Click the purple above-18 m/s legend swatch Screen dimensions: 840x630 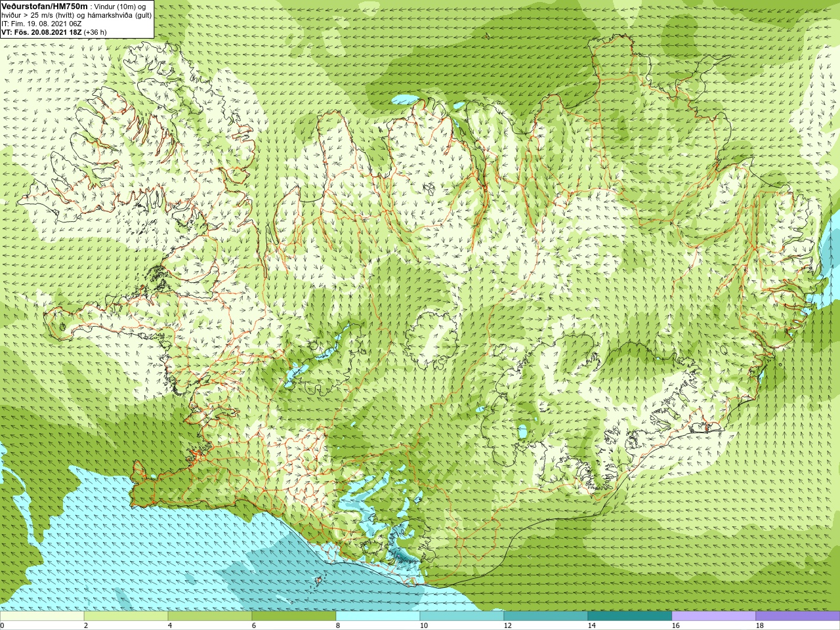click(x=798, y=616)
